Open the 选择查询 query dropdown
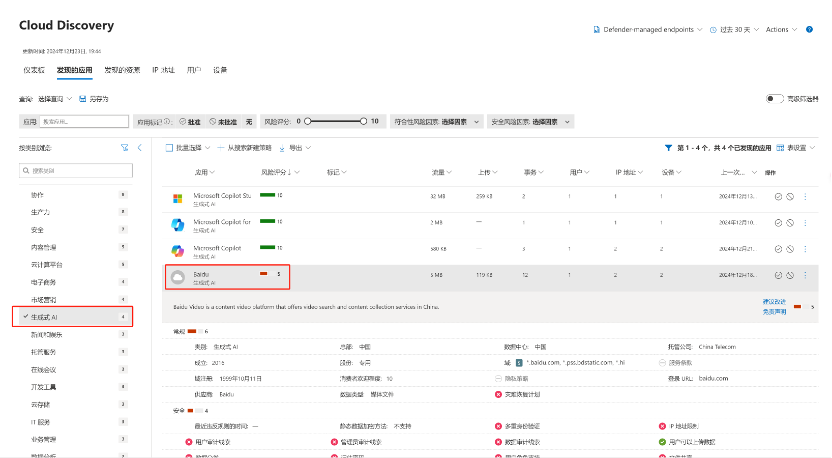This screenshot has height=458, width=832. (55, 99)
